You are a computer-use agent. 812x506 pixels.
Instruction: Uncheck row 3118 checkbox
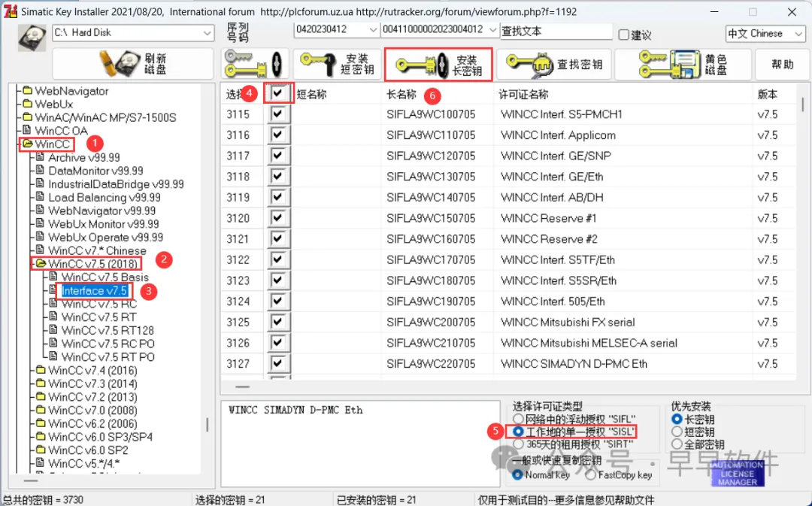278,176
